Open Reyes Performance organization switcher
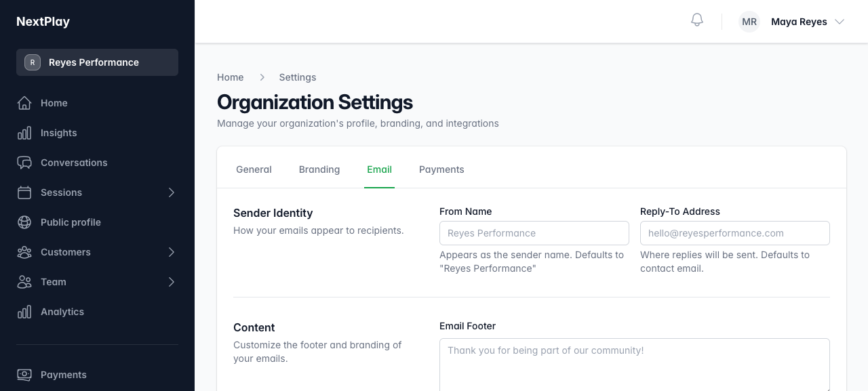The width and height of the screenshot is (868, 391). point(98,62)
